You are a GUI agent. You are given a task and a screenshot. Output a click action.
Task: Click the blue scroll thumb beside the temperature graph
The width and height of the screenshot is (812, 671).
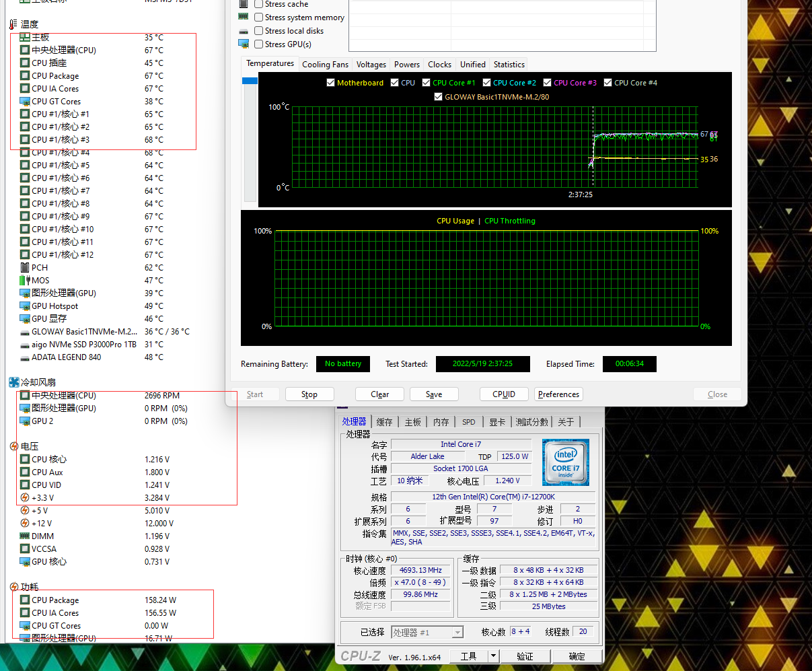(x=250, y=81)
